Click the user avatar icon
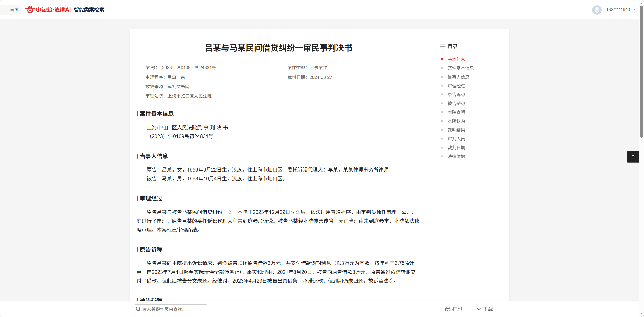Screen dimensions: 644x317 pos(597,10)
